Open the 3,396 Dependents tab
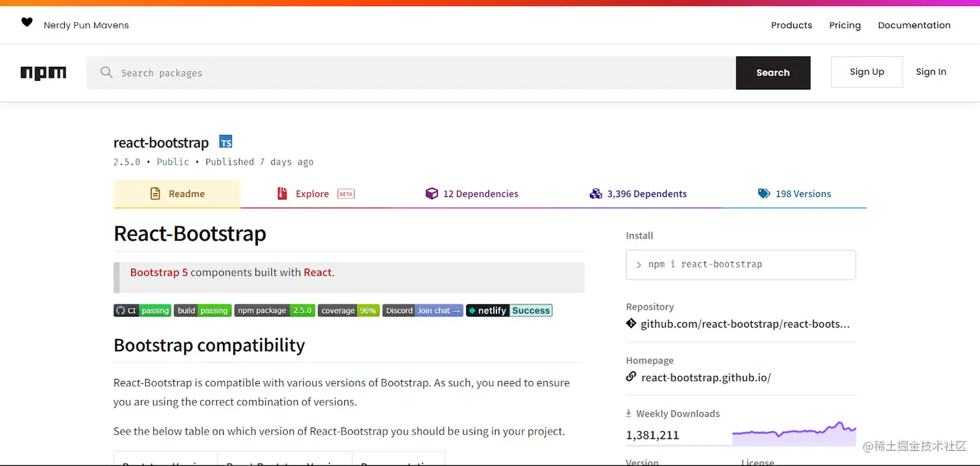Screen dimensions: 980x466 click(x=638, y=194)
